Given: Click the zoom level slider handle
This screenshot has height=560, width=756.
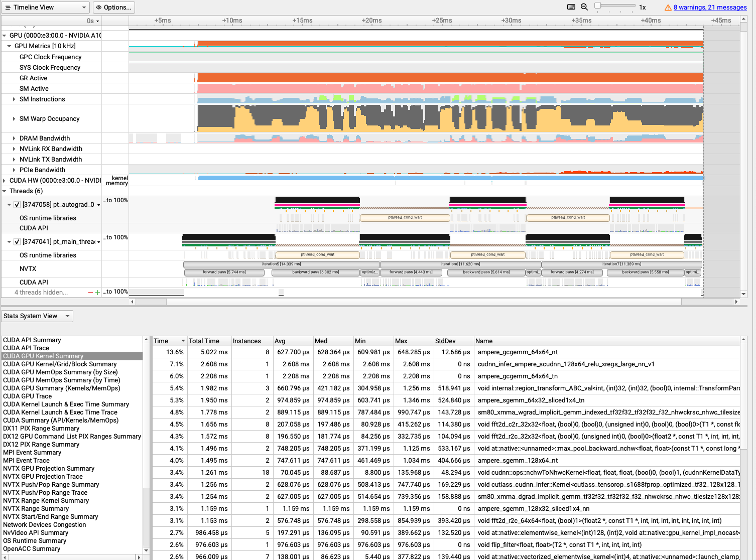Looking at the screenshot, I should tap(597, 6).
